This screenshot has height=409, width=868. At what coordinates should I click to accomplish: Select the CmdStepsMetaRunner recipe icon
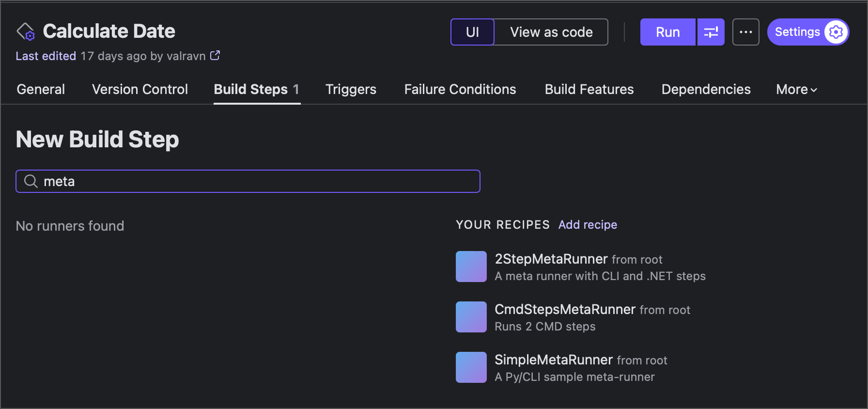click(x=471, y=317)
